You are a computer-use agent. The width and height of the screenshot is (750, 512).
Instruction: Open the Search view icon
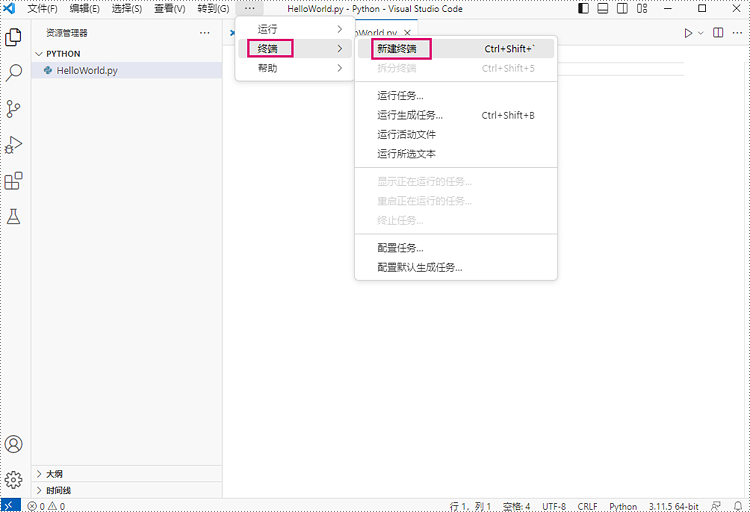pyautogui.click(x=13, y=73)
